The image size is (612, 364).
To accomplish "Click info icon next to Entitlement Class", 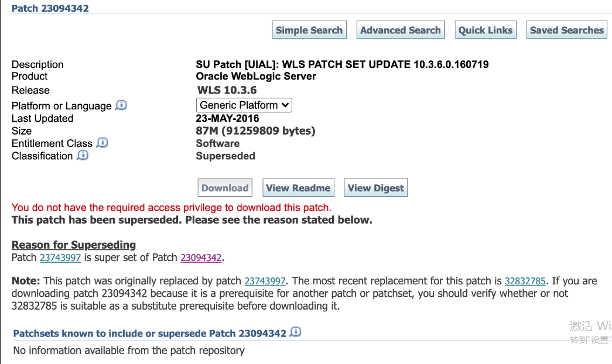I will [102, 143].
